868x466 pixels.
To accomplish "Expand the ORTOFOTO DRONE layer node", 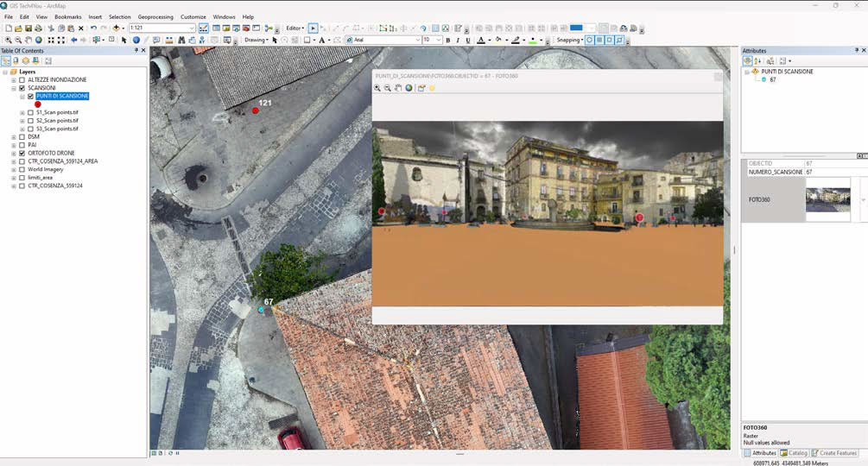I will pyautogui.click(x=14, y=153).
